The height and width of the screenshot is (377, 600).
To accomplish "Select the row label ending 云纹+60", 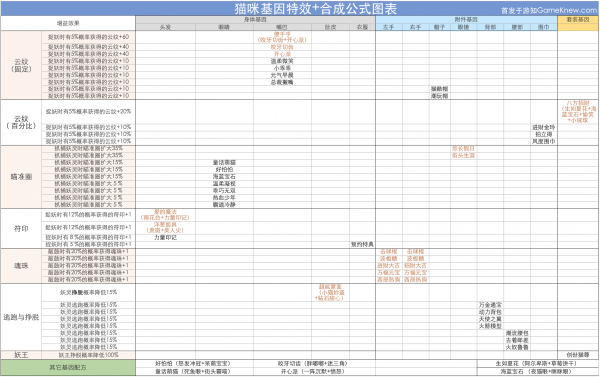I will point(88,37).
